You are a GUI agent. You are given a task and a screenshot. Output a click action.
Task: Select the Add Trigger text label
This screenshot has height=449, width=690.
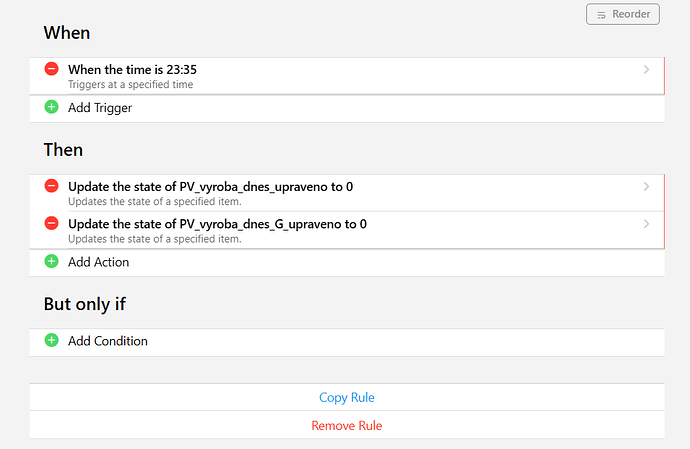click(x=100, y=108)
